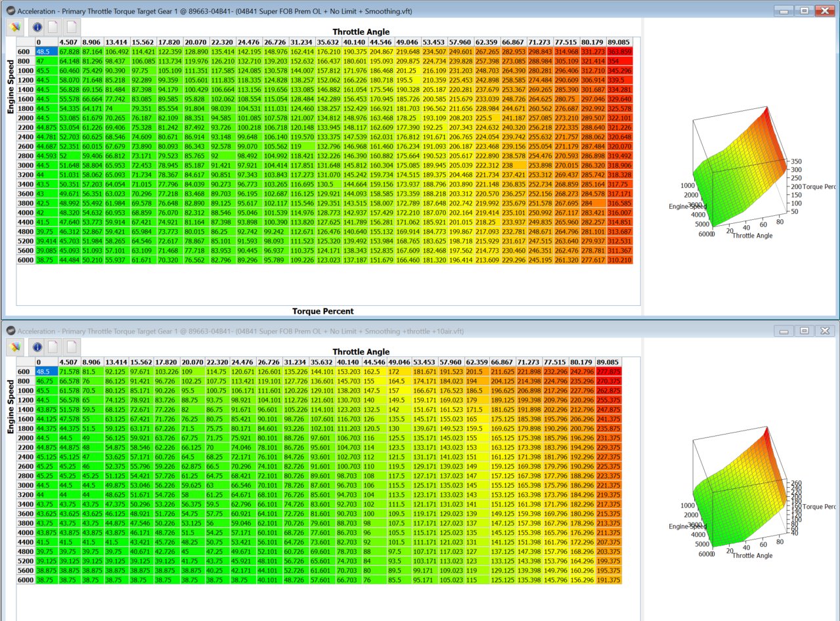Open the blue info icon in the top window
Image resolution: width=840 pixels, height=621 pixels.
click(37, 28)
